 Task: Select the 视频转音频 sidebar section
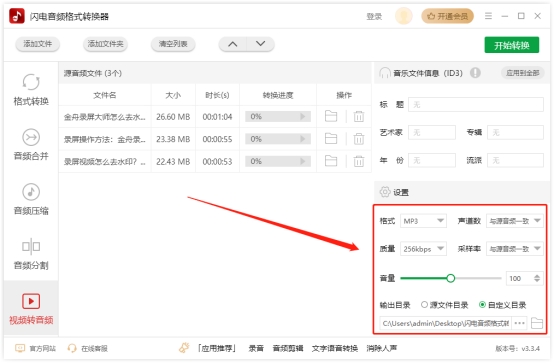tap(31, 309)
